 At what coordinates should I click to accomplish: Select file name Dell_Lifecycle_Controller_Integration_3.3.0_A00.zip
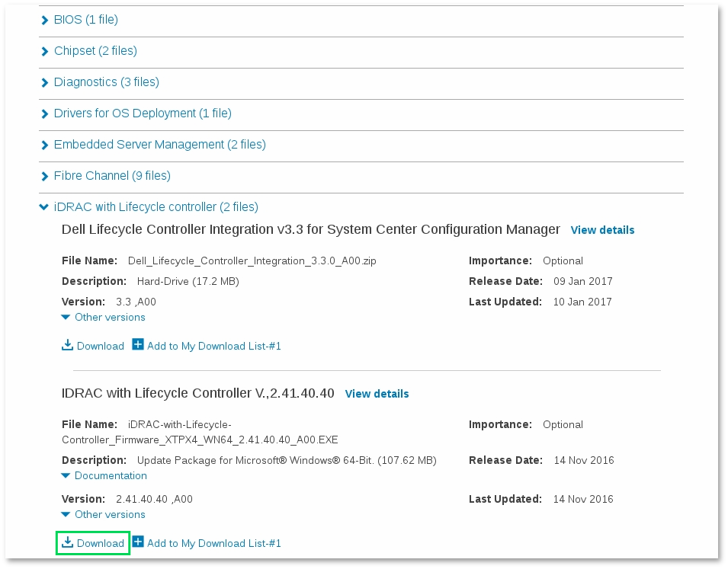coord(252,261)
